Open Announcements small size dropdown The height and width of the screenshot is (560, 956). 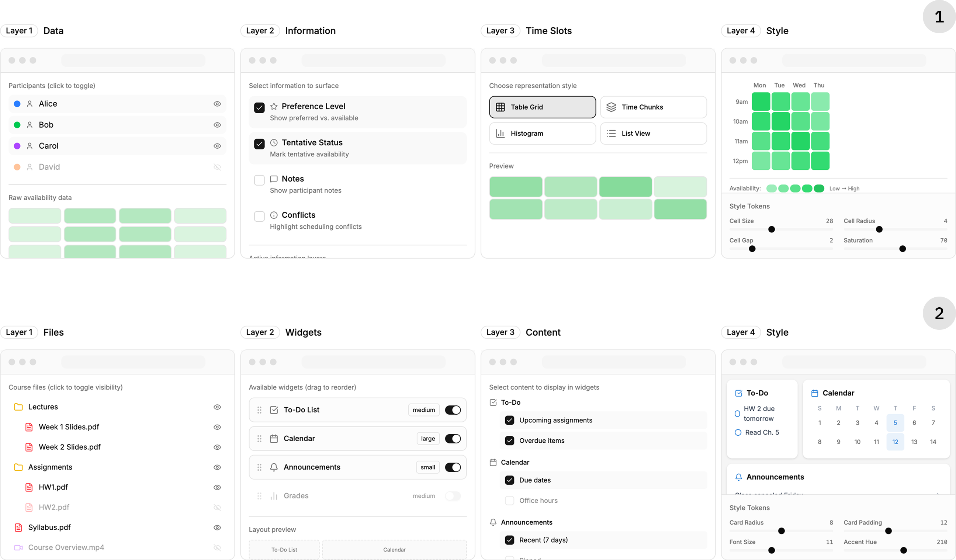pyautogui.click(x=427, y=467)
